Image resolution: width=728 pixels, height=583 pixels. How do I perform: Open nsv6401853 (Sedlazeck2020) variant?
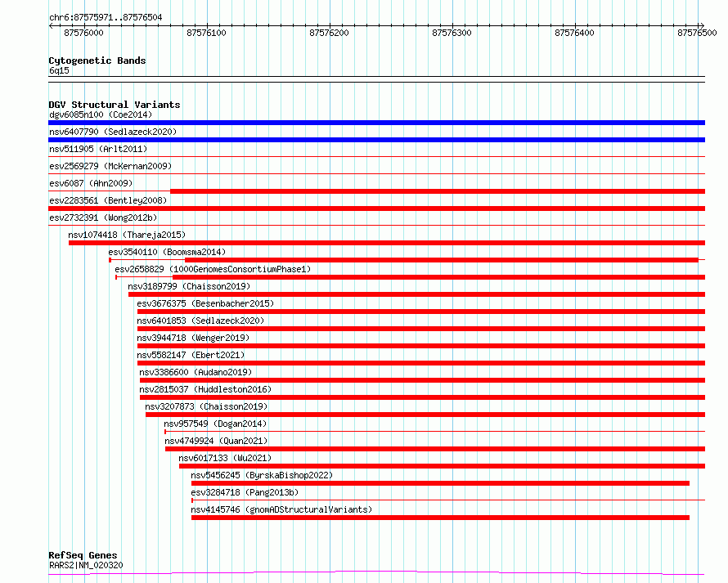[200, 321]
